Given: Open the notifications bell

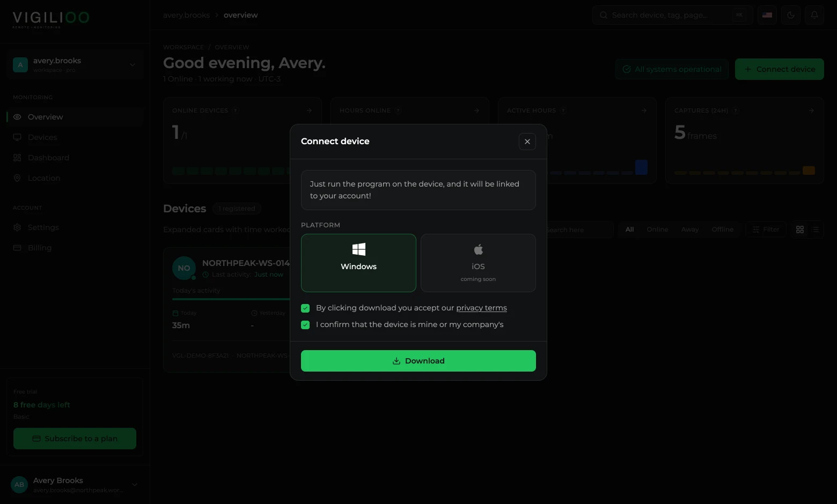Looking at the screenshot, I should 814,15.
